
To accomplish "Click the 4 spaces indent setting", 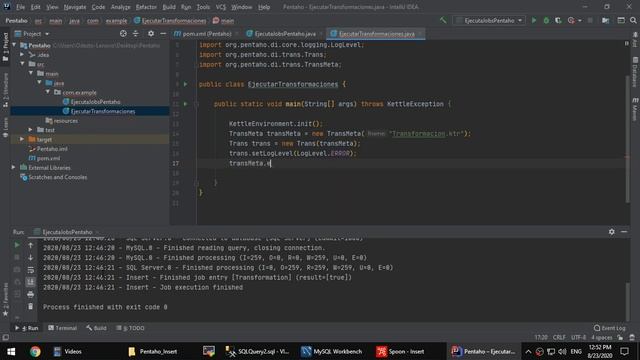I will [602, 338].
